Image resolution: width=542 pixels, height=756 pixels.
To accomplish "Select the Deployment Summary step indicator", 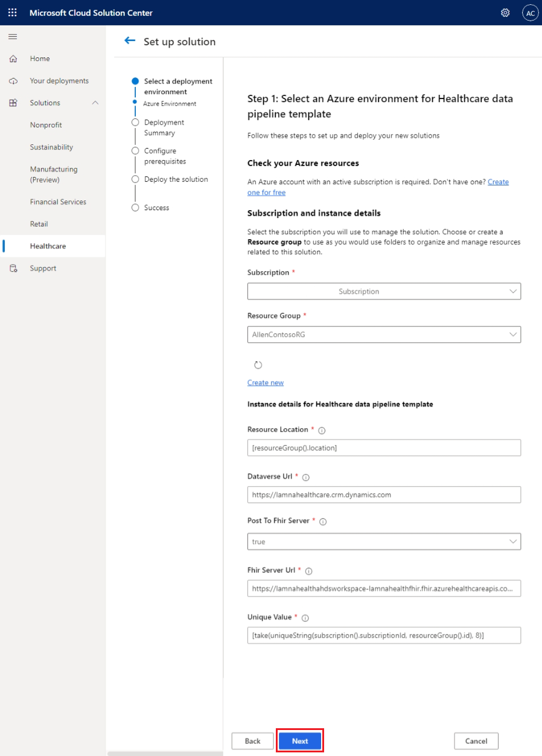I will coord(134,122).
